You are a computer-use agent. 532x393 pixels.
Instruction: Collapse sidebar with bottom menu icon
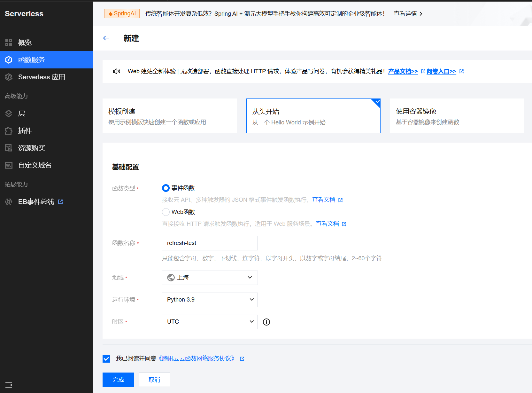click(x=9, y=385)
